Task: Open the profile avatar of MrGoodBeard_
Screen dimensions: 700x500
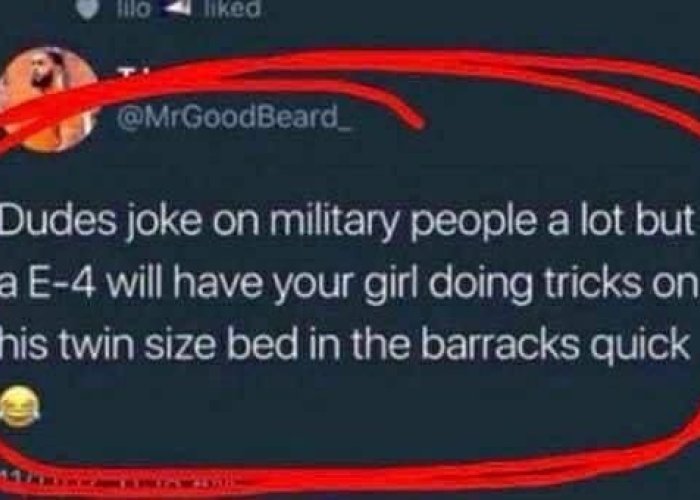Action: pos(50,99)
